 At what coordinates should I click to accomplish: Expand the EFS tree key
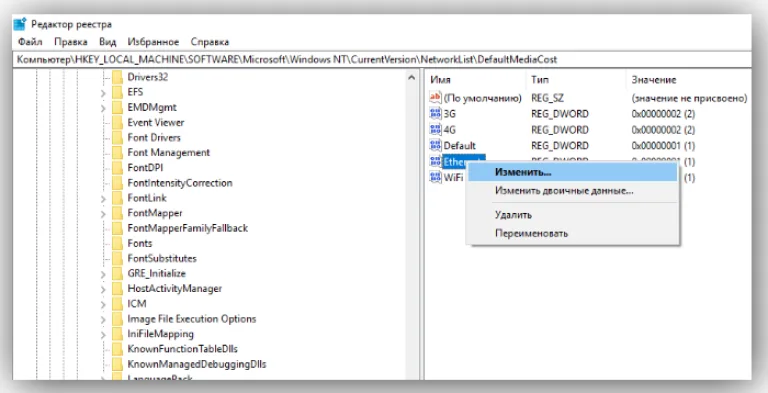(103, 93)
